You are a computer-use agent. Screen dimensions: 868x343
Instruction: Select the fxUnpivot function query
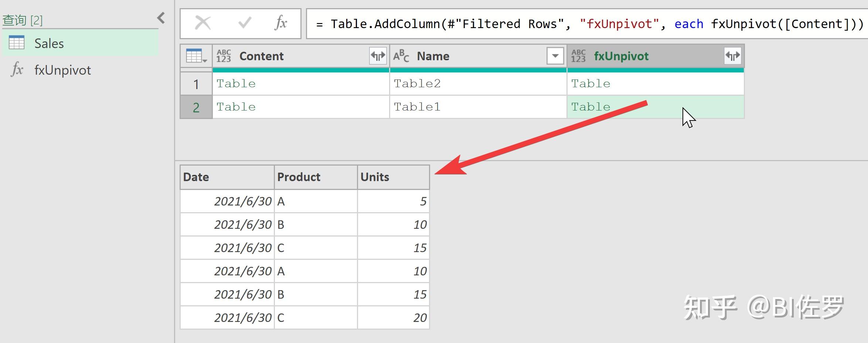(x=81, y=70)
